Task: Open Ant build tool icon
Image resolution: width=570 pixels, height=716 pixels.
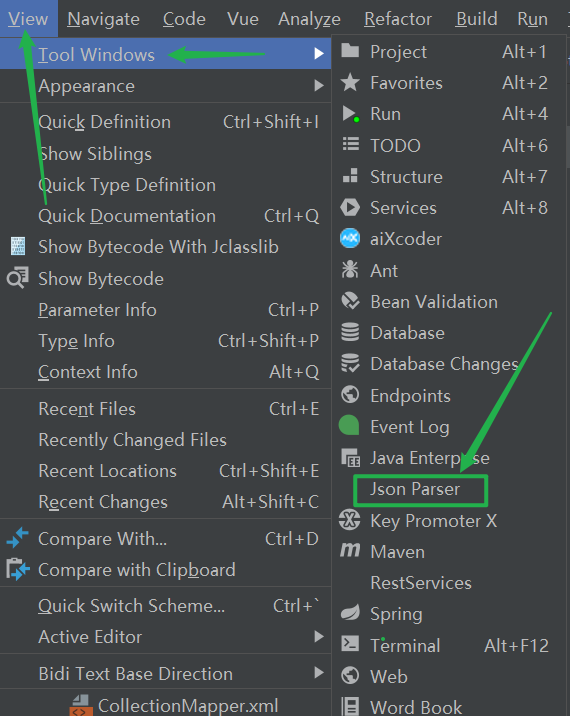Action: (350, 269)
